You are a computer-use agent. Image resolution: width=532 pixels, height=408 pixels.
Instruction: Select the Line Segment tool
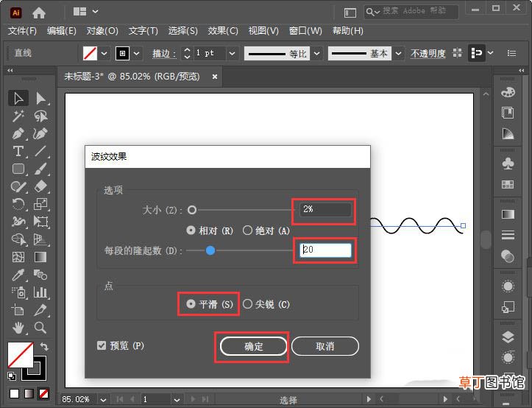[x=40, y=152]
